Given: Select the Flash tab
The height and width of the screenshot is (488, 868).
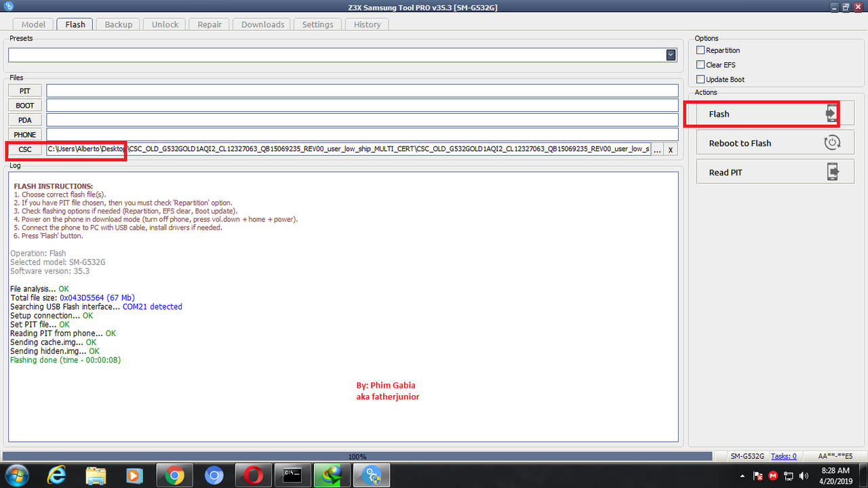Looking at the screenshot, I should click(75, 24).
